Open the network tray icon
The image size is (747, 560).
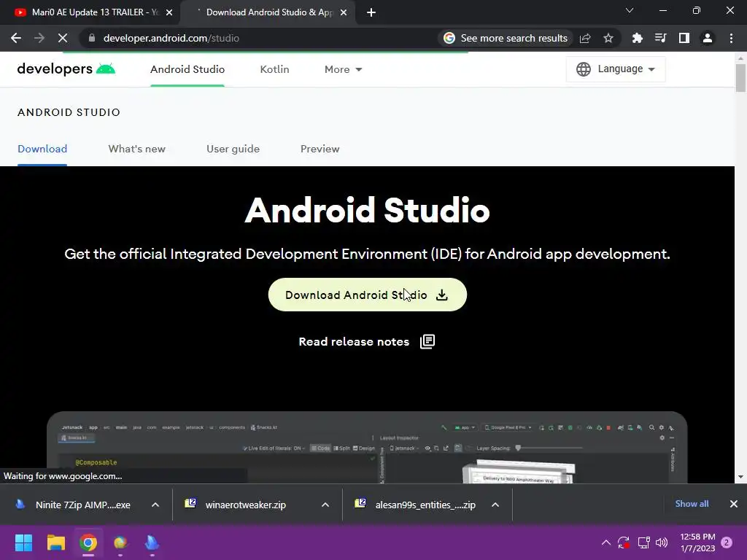[643, 542]
